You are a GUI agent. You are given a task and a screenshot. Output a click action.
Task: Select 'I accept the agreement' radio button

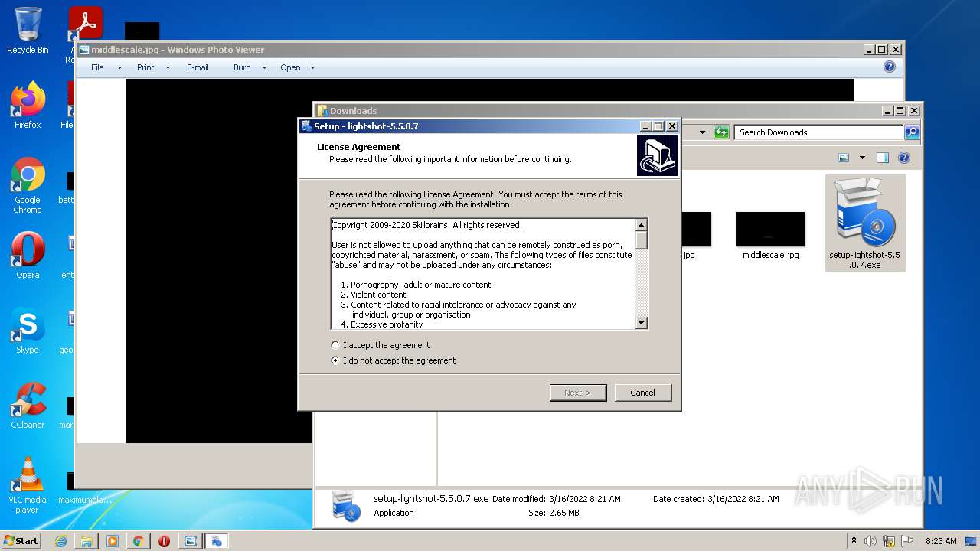(x=335, y=345)
